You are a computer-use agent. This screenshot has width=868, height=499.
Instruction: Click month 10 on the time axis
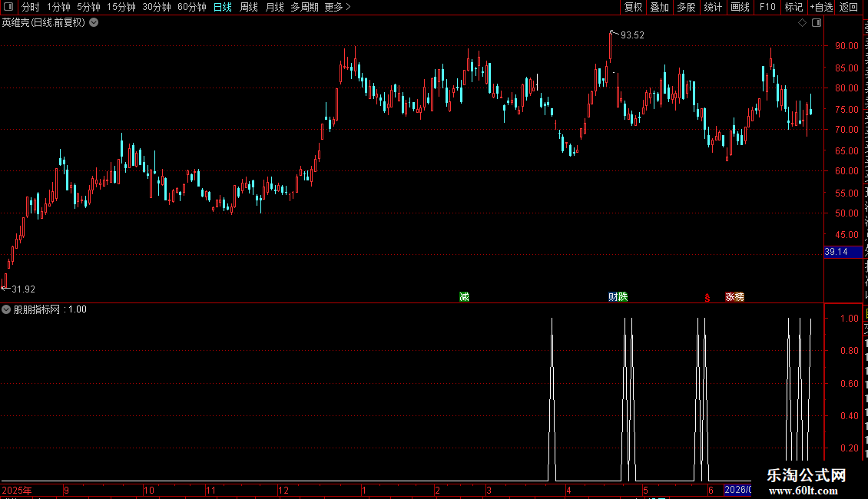pos(149,490)
